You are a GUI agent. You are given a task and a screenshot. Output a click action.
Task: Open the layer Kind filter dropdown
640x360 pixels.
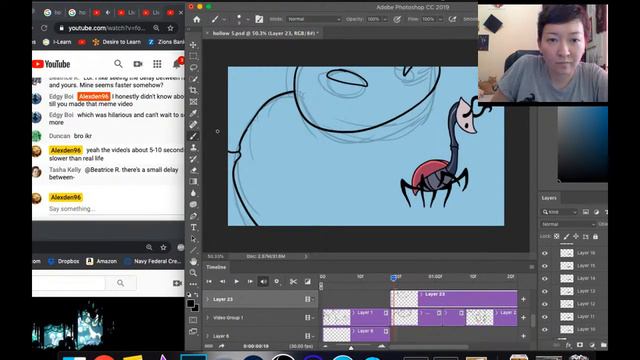point(560,212)
